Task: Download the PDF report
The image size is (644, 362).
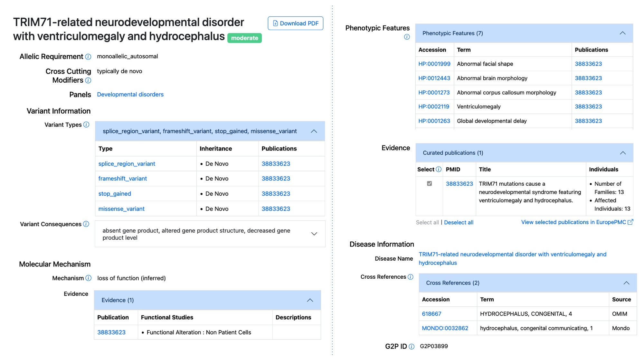Action: [x=295, y=23]
